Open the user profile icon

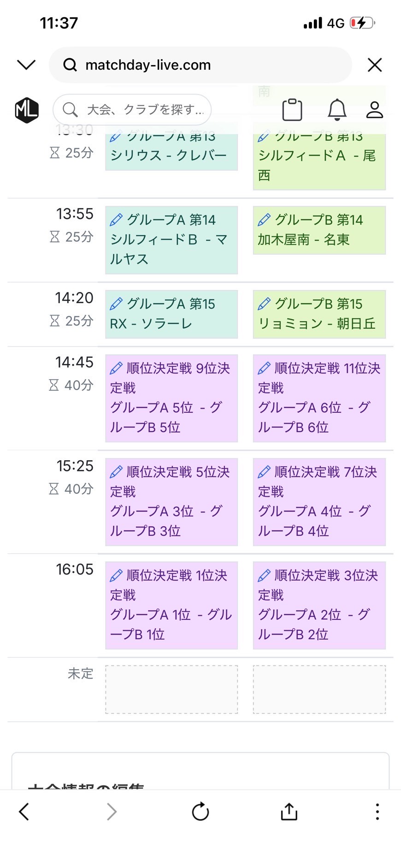click(374, 110)
